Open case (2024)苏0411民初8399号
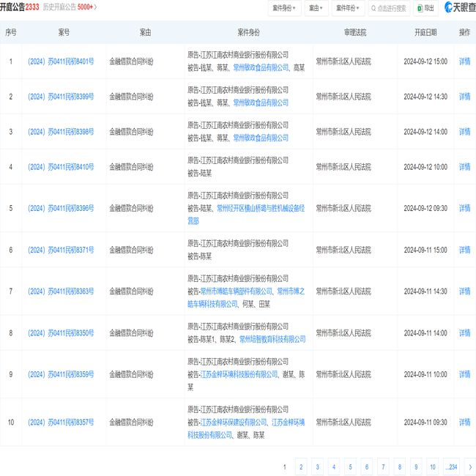The height and width of the screenshot is (476, 476). (61, 97)
